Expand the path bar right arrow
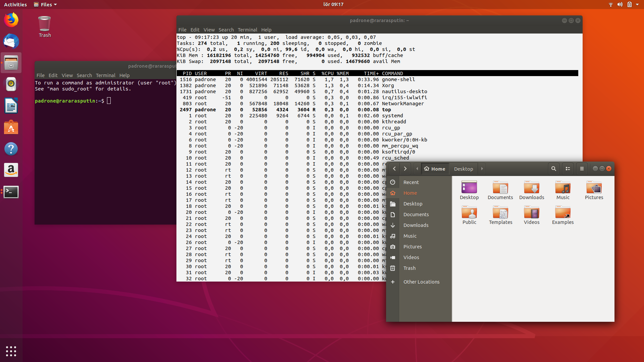 [x=482, y=169]
